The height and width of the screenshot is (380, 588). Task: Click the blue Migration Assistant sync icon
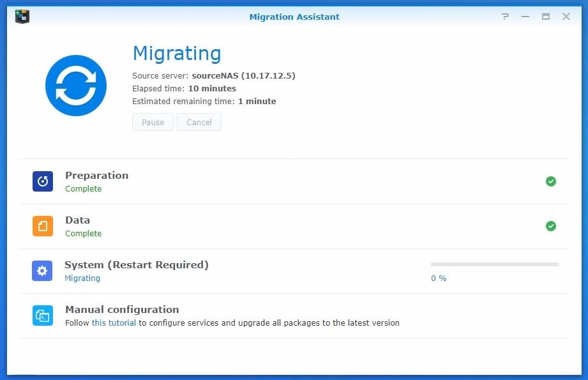pos(75,84)
